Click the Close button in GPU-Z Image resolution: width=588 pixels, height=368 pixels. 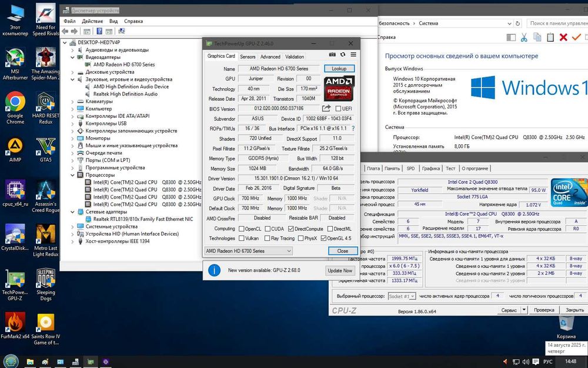pos(342,251)
